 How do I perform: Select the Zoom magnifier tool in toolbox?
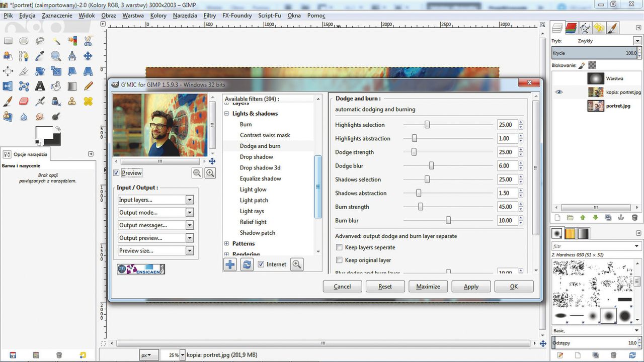(56, 56)
